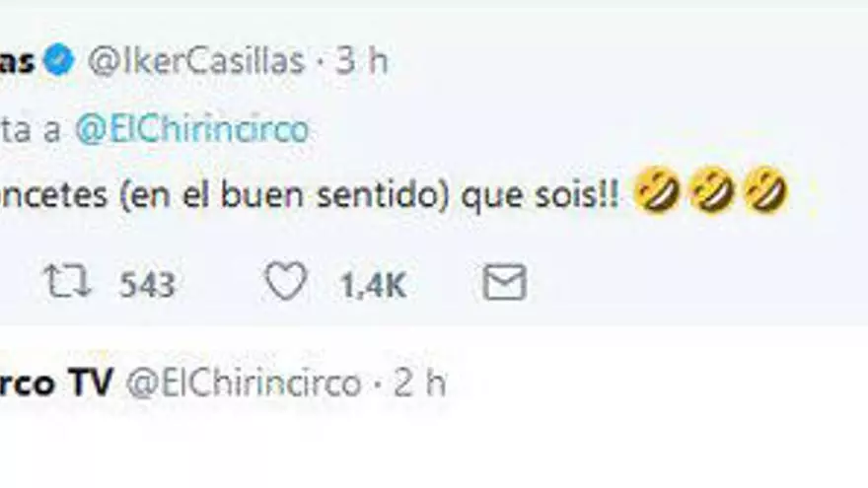Click the 543 retweet count

(147, 286)
